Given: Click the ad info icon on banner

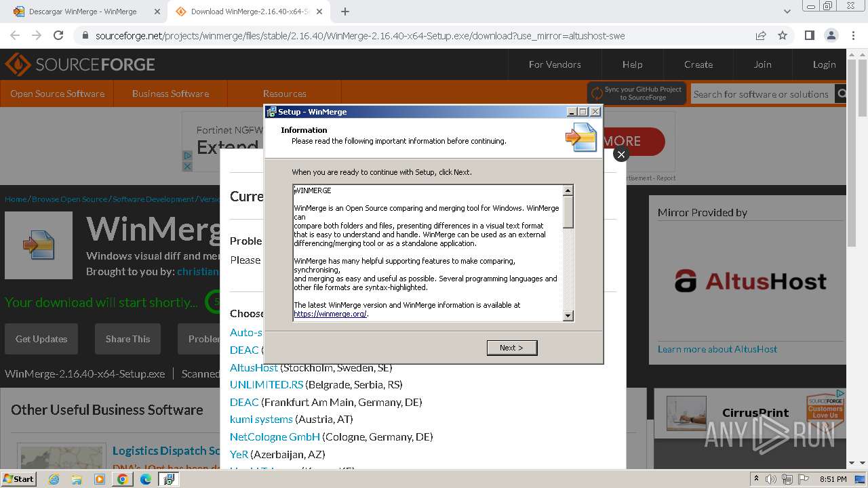Looking at the screenshot, I should click(188, 156).
